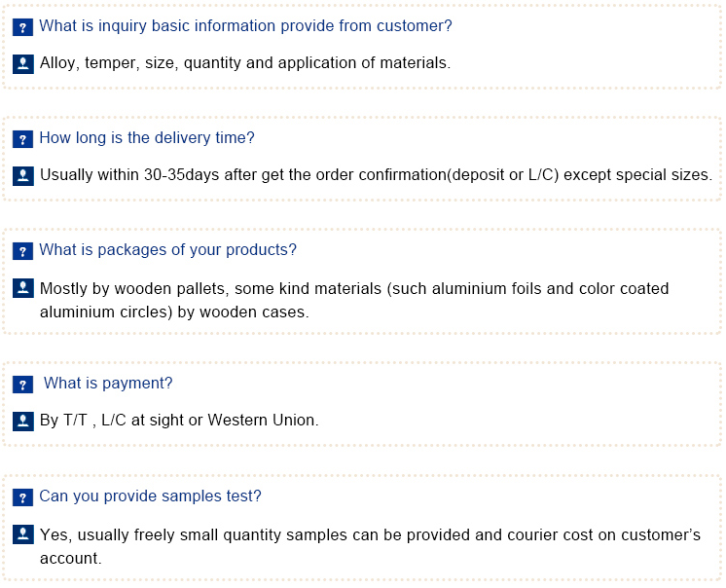
Task: Click question mark icon beside payment question
Action: pyautogui.click(x=22, y=385)
